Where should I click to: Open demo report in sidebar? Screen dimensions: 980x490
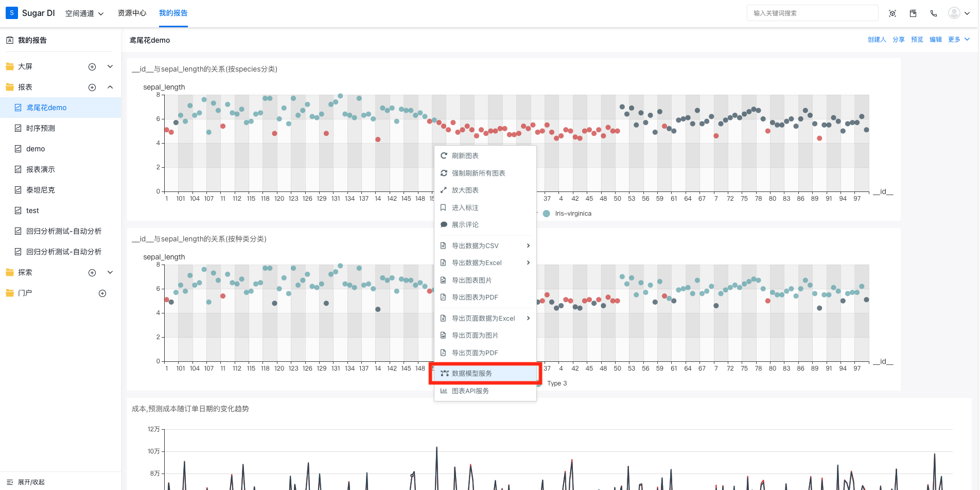click(61, 149)
